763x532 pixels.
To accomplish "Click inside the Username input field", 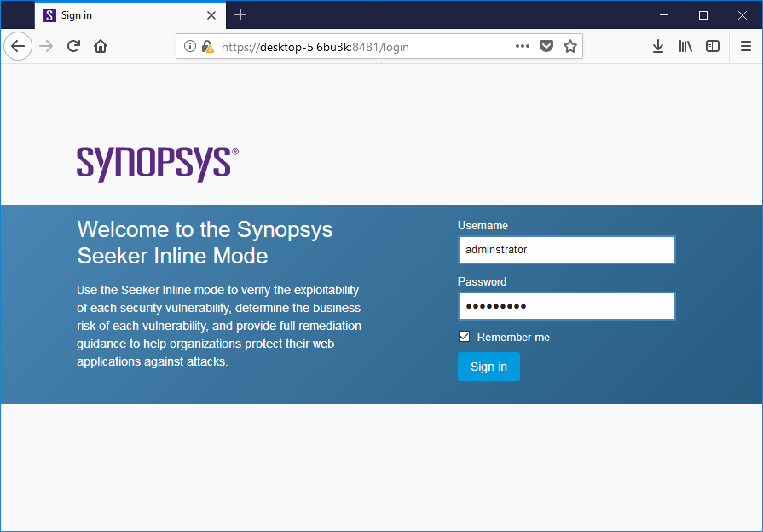I will coord(566,249).
